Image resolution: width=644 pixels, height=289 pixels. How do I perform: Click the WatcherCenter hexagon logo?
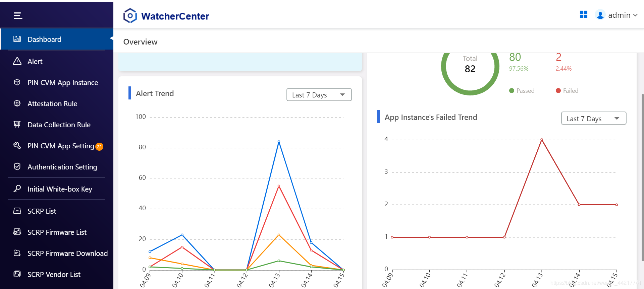[130, 15]
